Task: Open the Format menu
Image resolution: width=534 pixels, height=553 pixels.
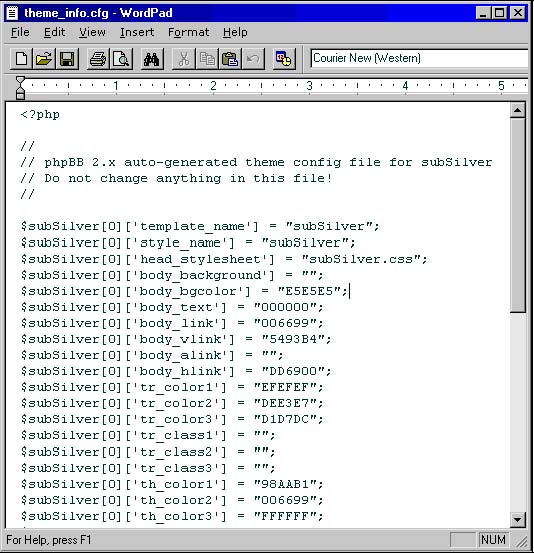Action: point(188,32)
